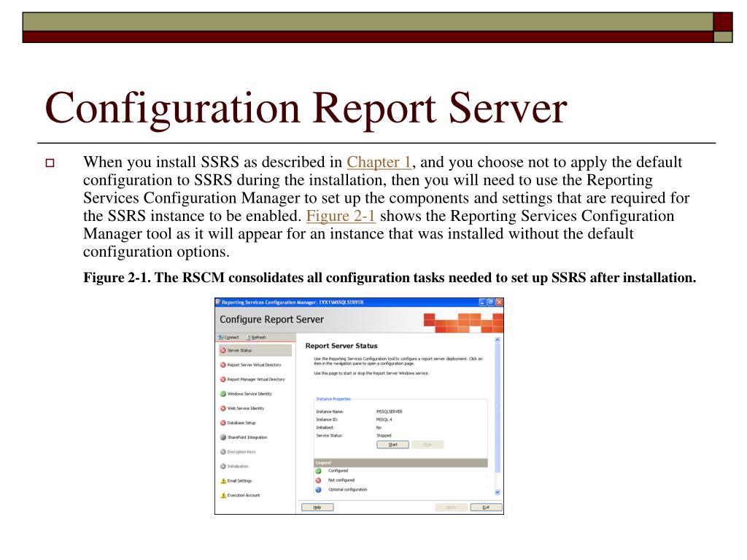The image size is (747, 560).
Task: Click the Configured green legend icon
Action: click(318, 471)
